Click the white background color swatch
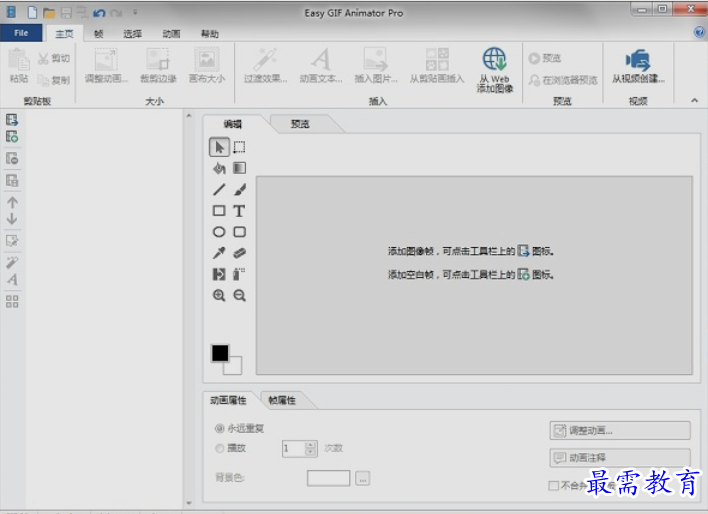This screenshot has width=708, height=514. pos(236,368)
